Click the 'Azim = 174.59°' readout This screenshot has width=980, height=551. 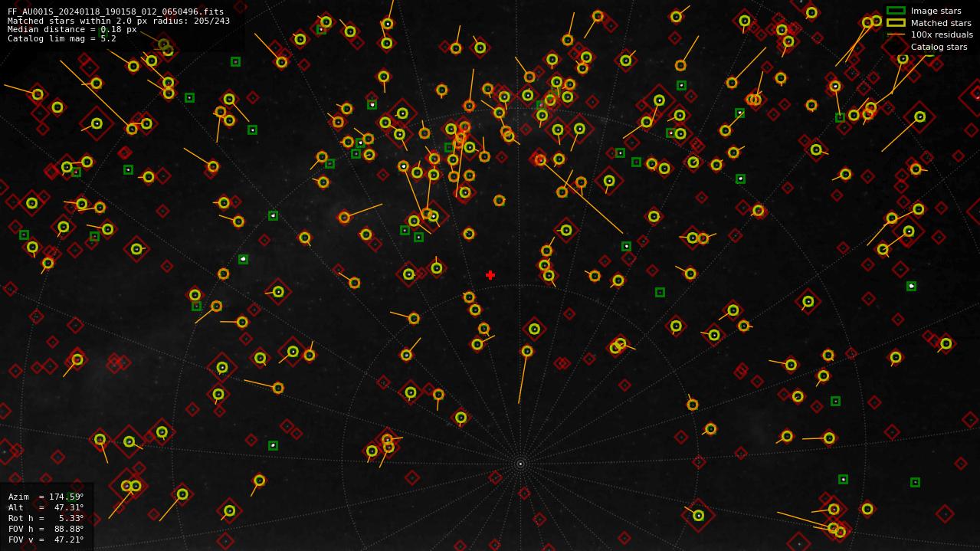click(x=46, y=497)
